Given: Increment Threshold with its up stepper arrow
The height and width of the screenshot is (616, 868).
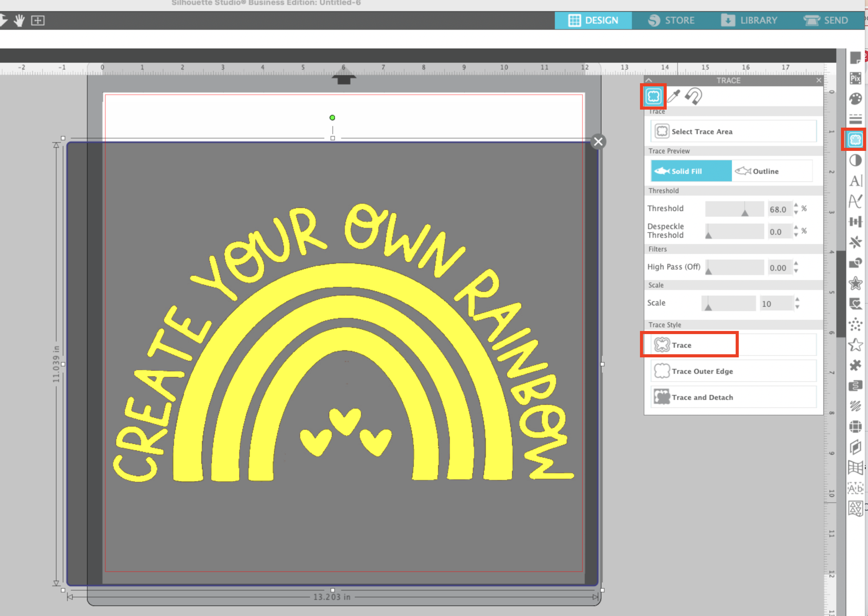Looking at the screenshot, I should (x=796, y=206).
